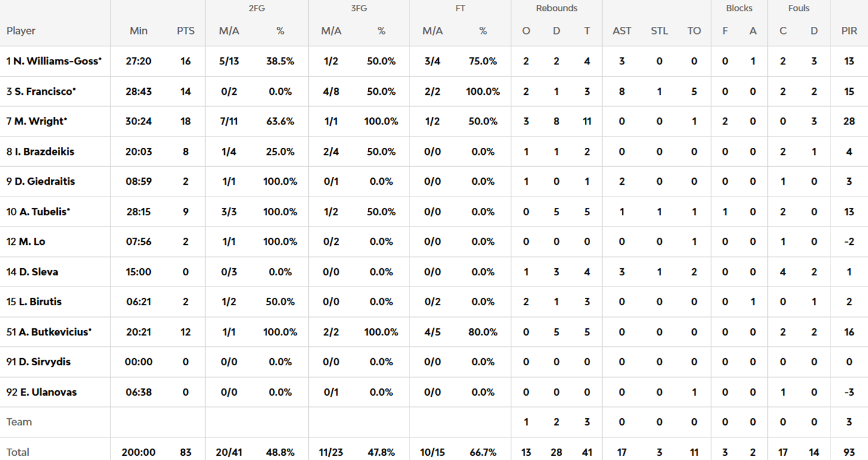Screen dimensions: 868x460
Task: Open N. Williams-Goss player link
Action: click(x=57, y=61)
